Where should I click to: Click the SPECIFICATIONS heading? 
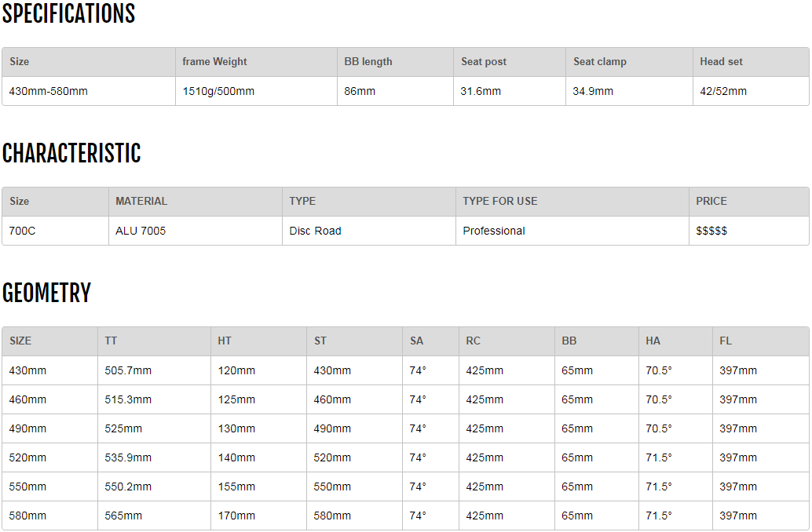(69, 14)
